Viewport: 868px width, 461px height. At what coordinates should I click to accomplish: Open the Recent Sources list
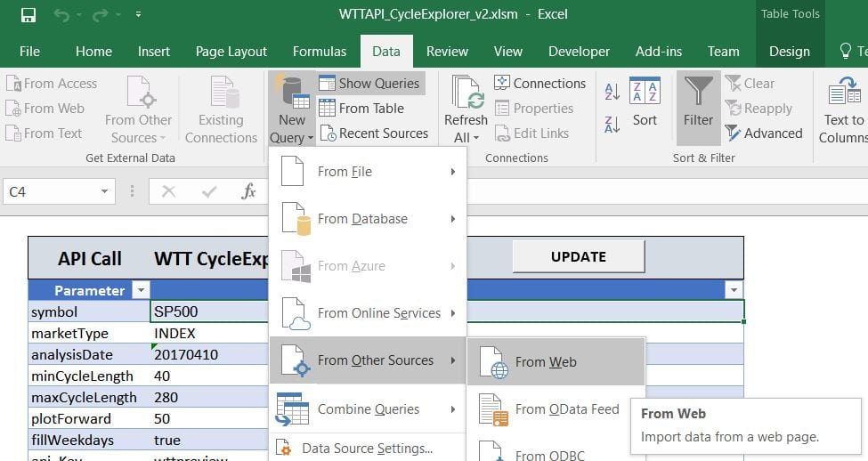tap(373, 133)
